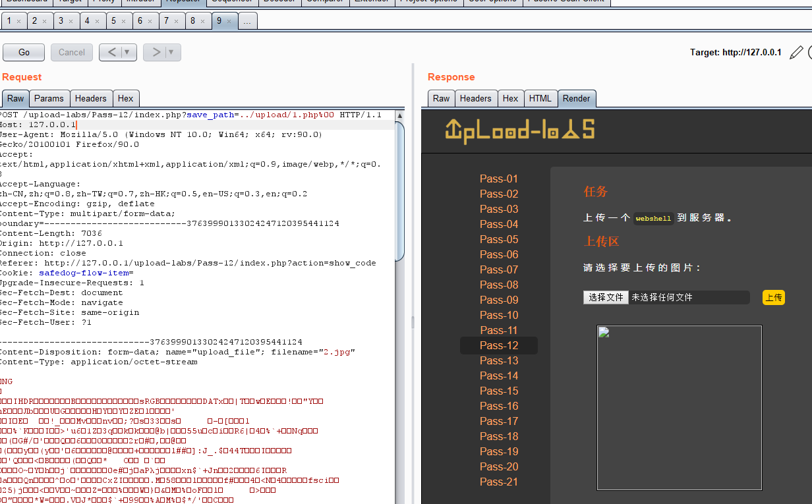Screen dimensions: 812x504
Task: Open Pass-13 link
Action: click(x=499, y=360)
